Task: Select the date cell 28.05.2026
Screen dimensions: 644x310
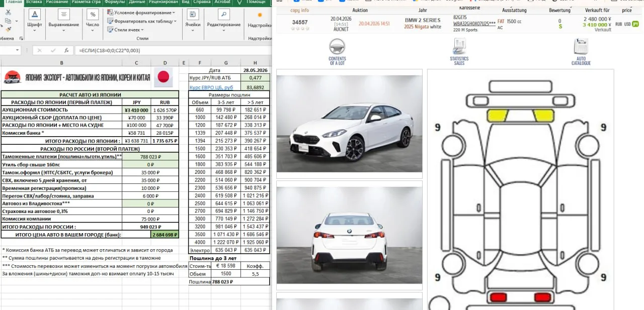Action: [255, 70]
